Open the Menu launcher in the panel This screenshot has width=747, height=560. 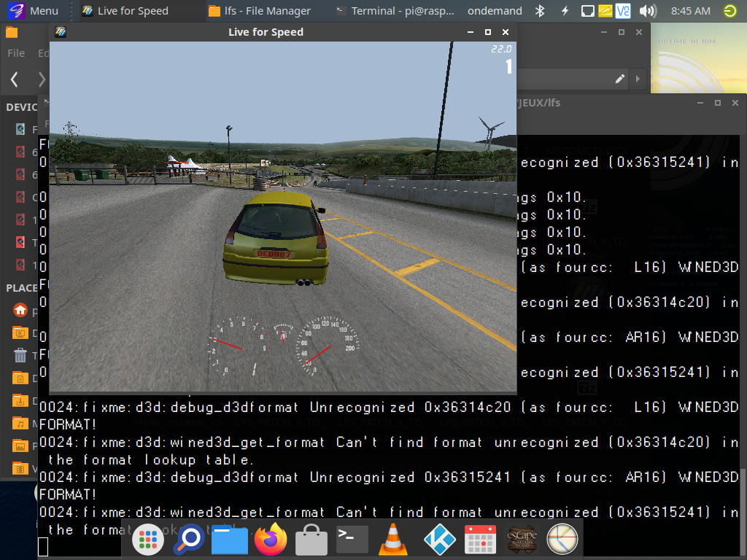tap(33, 10)
